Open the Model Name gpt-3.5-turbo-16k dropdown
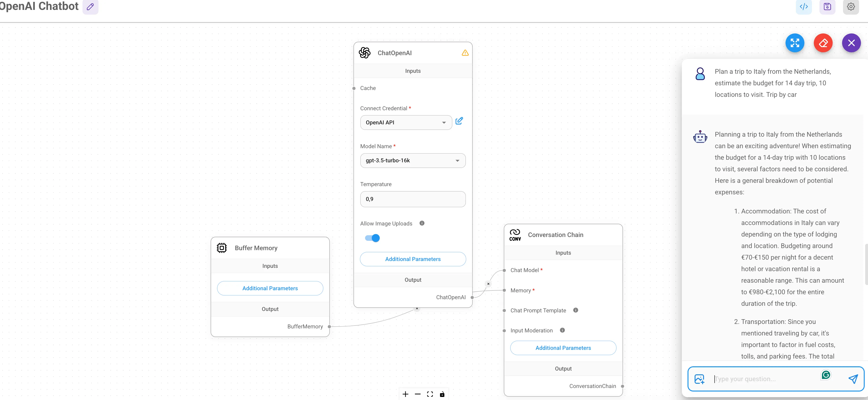Image resolution: width=868 pixels, height=400 pixels. [413, 161]
